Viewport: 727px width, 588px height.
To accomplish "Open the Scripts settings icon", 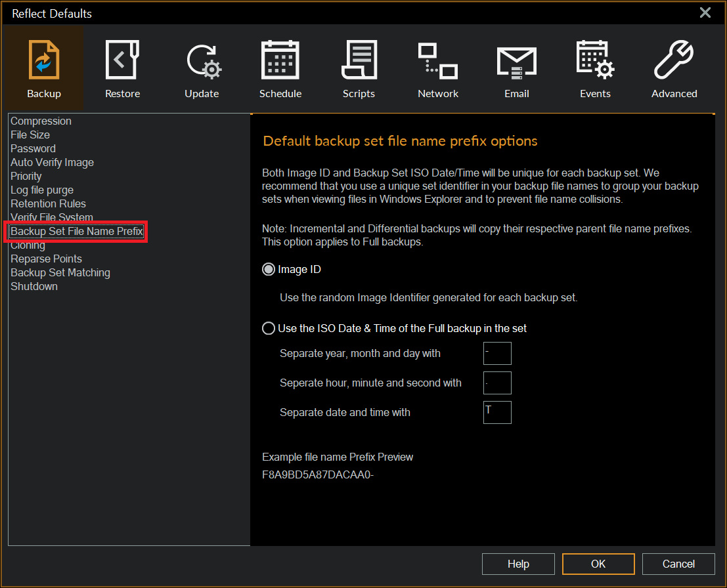I will [359, 68].
